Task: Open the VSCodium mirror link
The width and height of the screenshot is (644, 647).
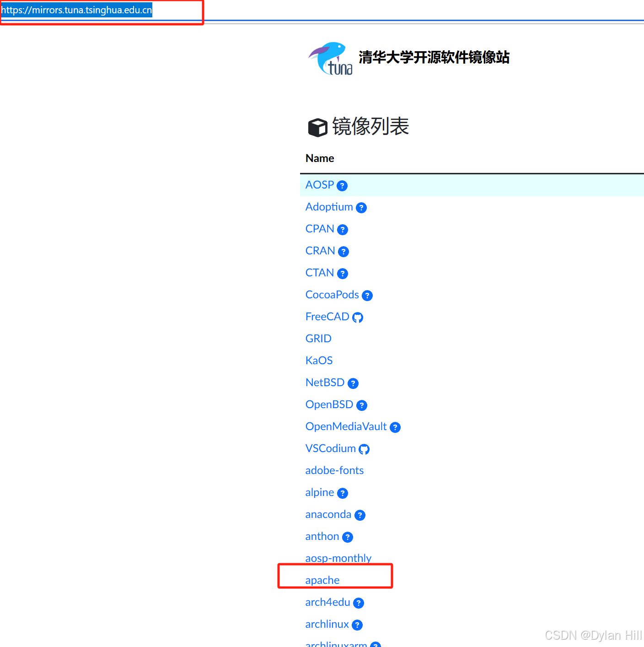Action: point(331,448)
